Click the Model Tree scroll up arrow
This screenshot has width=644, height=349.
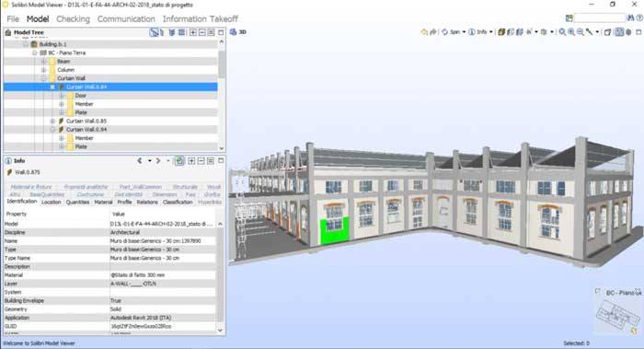(x=222, y=41)
